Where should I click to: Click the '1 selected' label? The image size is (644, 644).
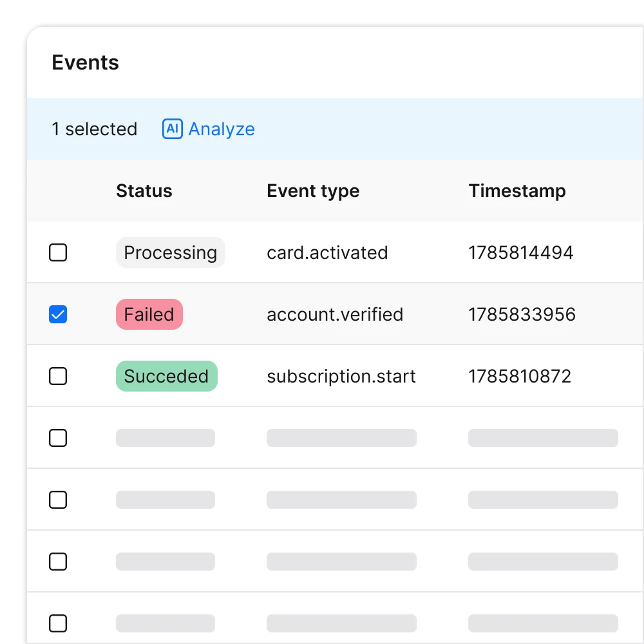pyautogui.click(x=95, y=129)
